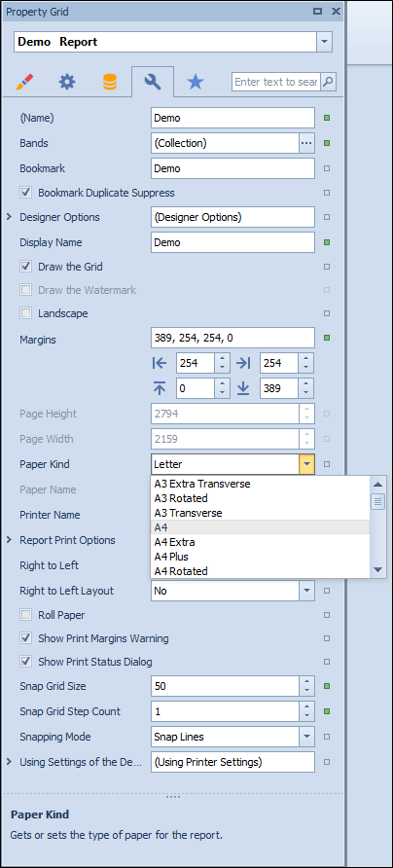This screenshot has height=868, width=393.
Task: Open the Bands collection ellipsis button
Action: pyautogui.click(x=306, y=143)
